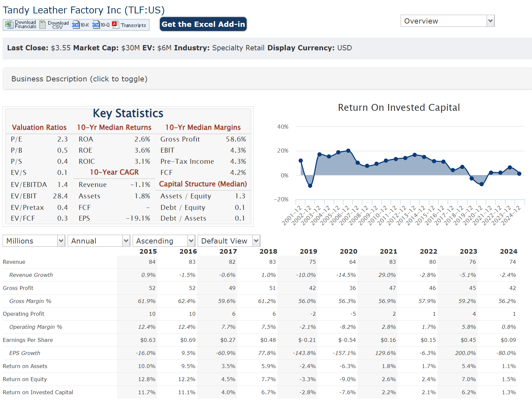532x404 pixels.
Task: Click the EPS Growth row label
Action: (x=25, y=353)
